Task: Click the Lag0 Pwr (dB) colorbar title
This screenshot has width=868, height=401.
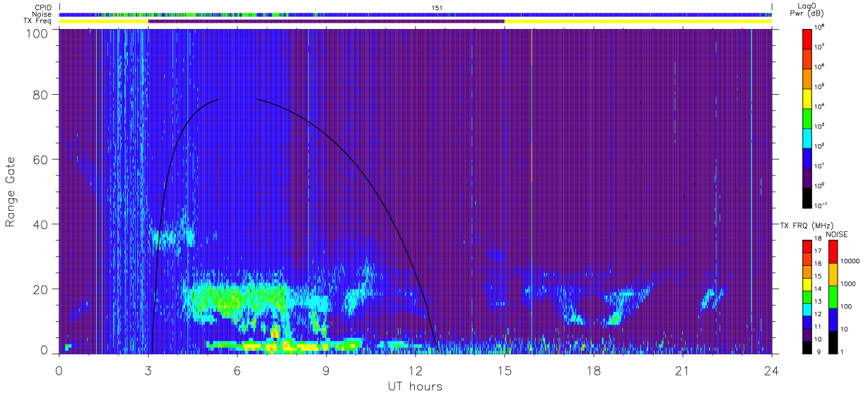Action: coord(806,10)
